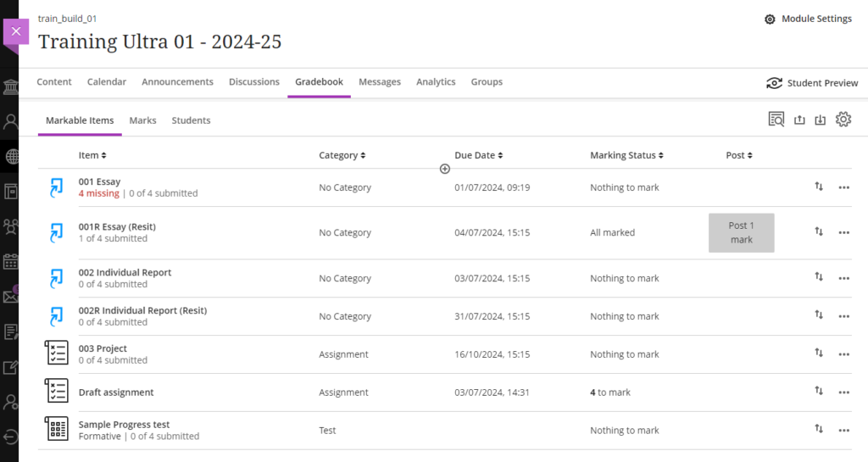Open the Messages envelope icon in sidebar
This screenshot has width=868, height=462.
point(10,297)
